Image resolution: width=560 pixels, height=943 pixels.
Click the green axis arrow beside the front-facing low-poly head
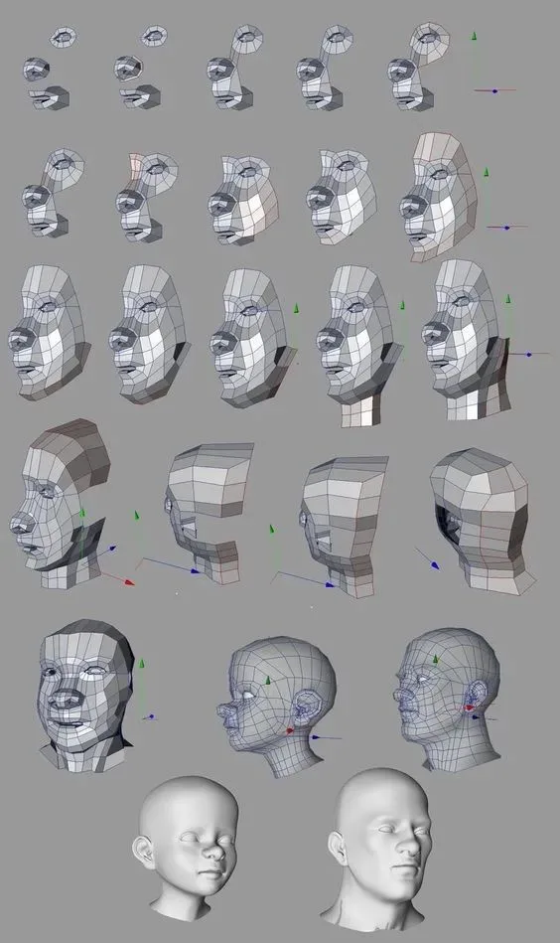[142, 663]
